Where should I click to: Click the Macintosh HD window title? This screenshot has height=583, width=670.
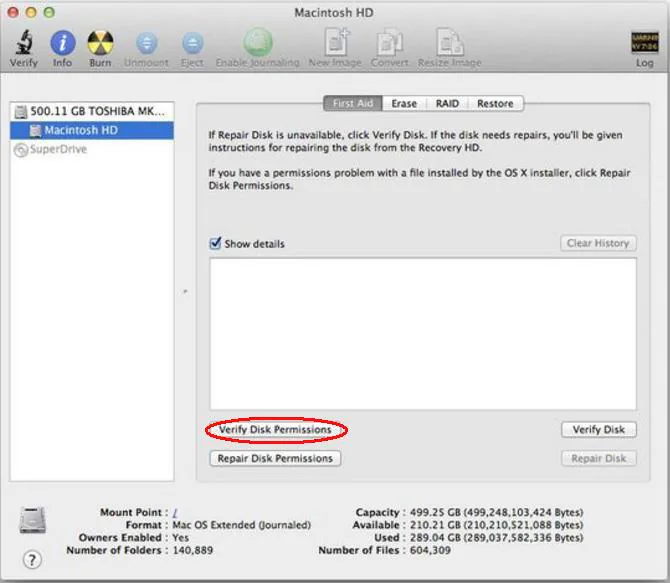(334, 13)
